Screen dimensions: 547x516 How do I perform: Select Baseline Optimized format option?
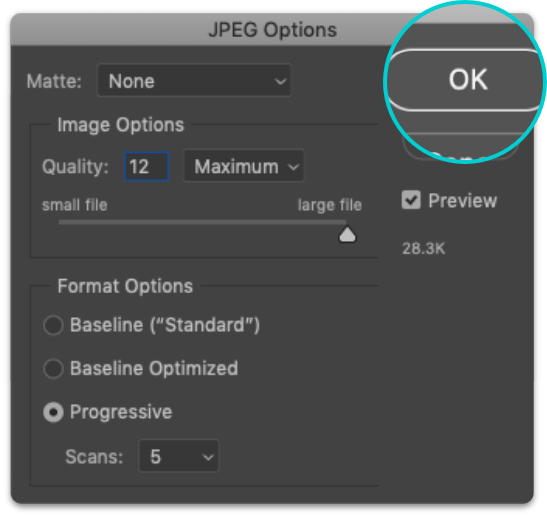[x=53, y=368]
